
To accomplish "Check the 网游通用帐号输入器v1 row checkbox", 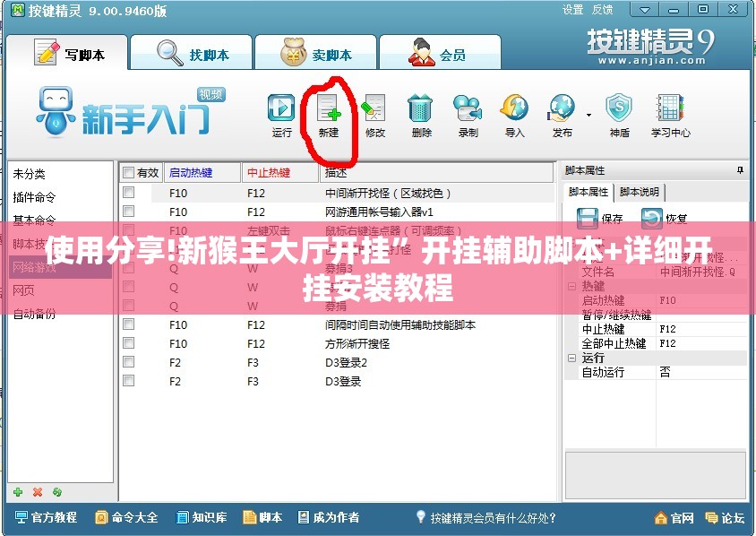I will coord(128,212).
